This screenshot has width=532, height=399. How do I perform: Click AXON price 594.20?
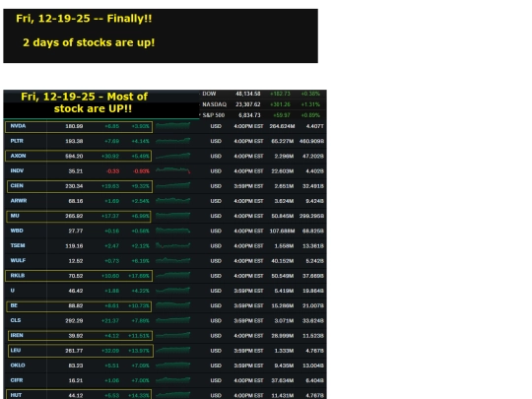74,156
